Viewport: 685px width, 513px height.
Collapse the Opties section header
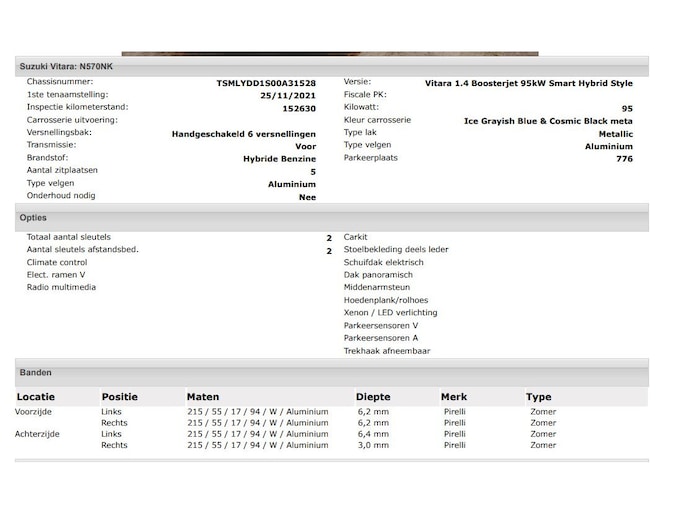(33, 217)
